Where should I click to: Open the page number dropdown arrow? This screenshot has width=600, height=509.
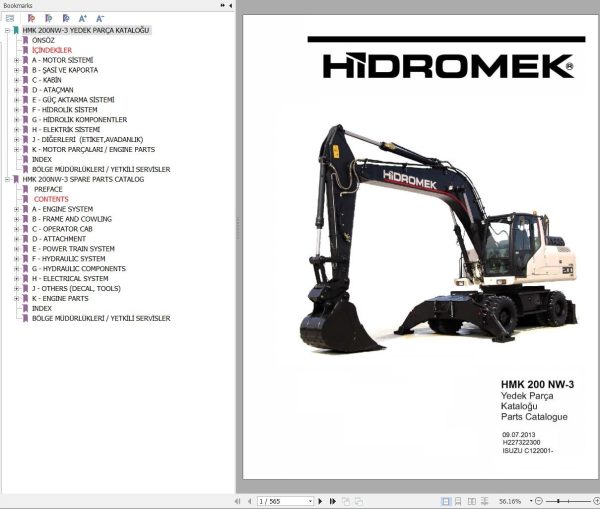(310, 501)
